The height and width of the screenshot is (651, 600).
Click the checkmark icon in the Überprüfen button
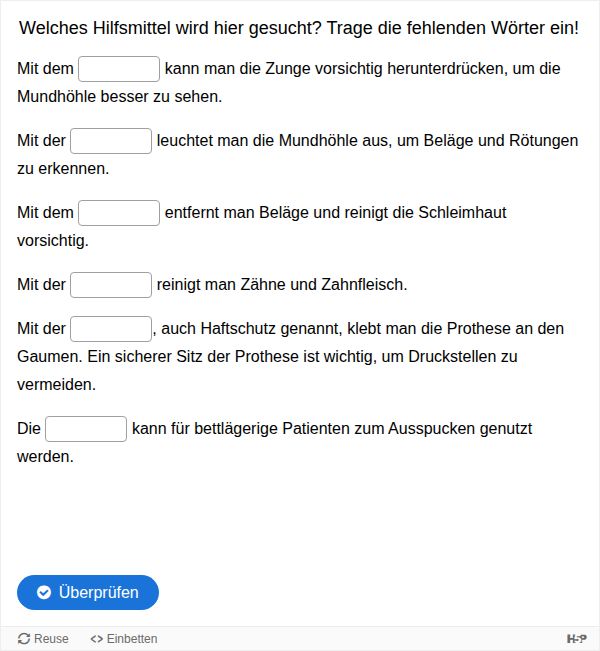(44, 592)
